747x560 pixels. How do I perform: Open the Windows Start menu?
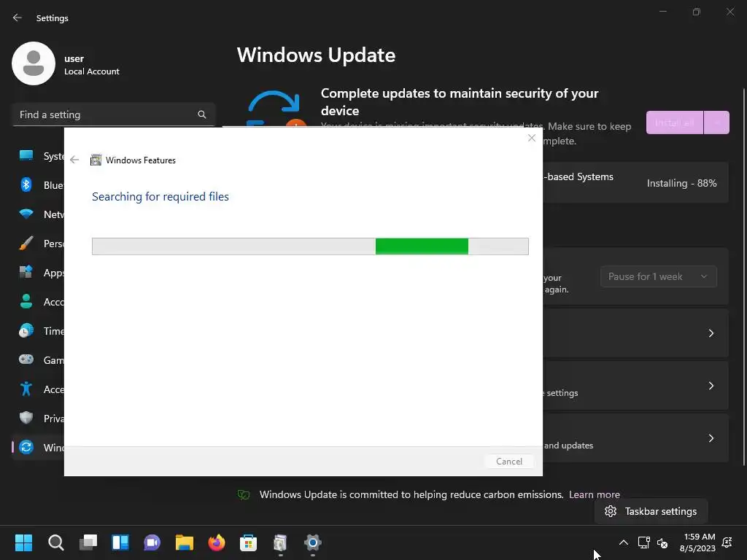click(x=23, y=542)
